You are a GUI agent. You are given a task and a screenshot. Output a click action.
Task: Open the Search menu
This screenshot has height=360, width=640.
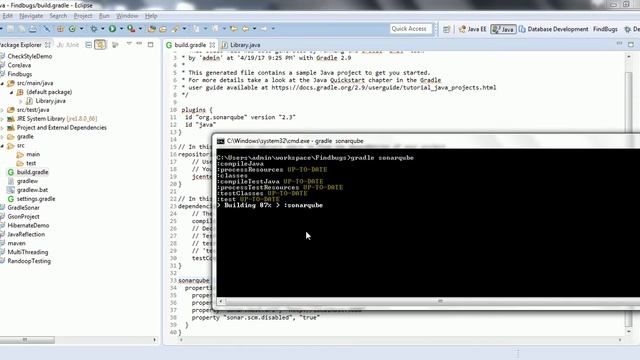[x=58, y=16]
